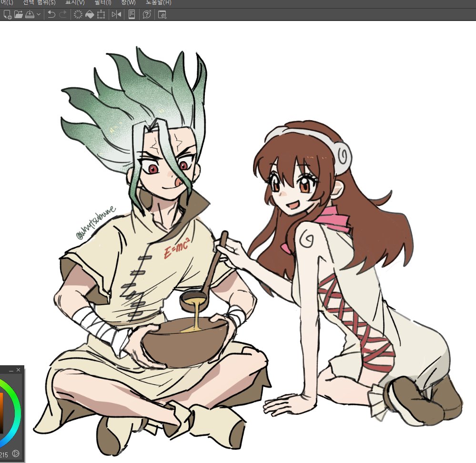Screen dimensions: 476x463
Task: Open the 창(W) menu
Action: tap(128, 3)
